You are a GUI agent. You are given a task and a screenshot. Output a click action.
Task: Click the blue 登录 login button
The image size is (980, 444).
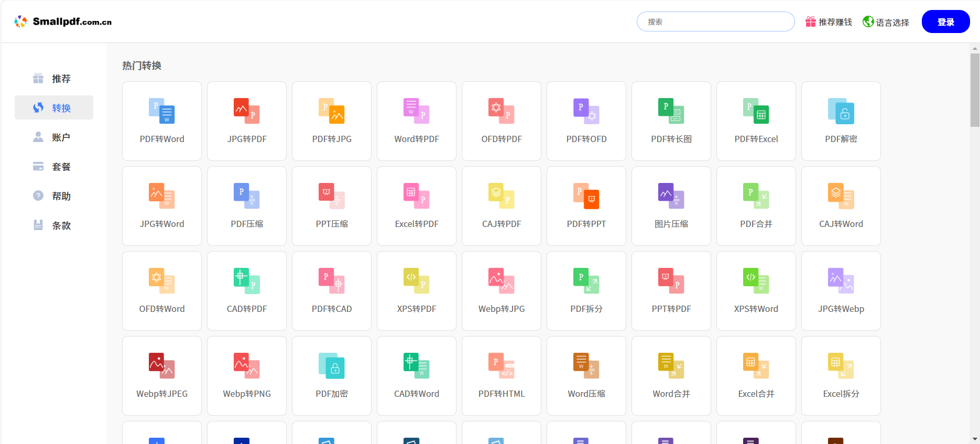coord(945,22)
